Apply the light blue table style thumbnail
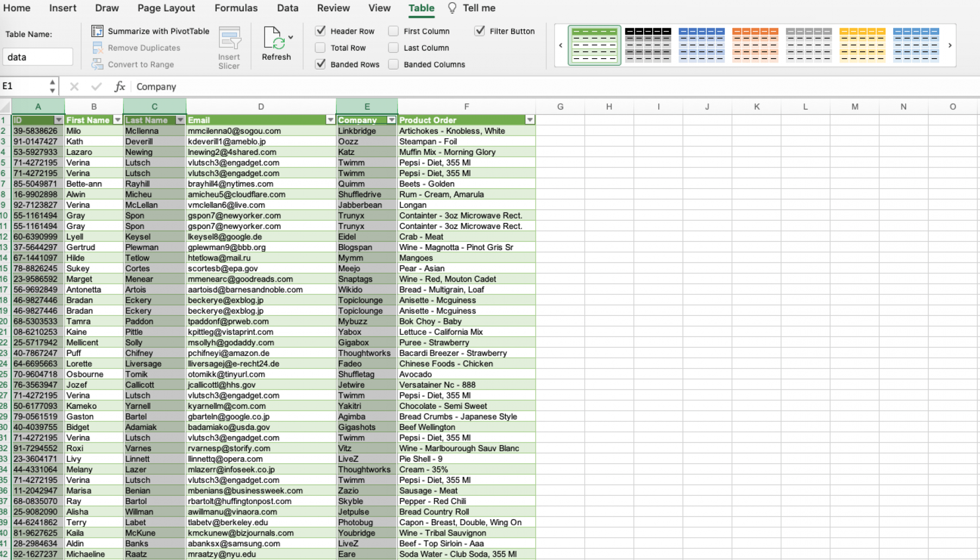This screenshot has width=980, height=560. pos(916,45)
